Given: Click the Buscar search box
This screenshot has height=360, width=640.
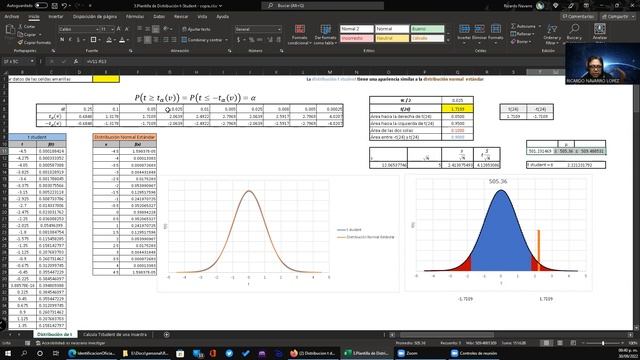Looking at the screenshot, I should pos(322,6).
